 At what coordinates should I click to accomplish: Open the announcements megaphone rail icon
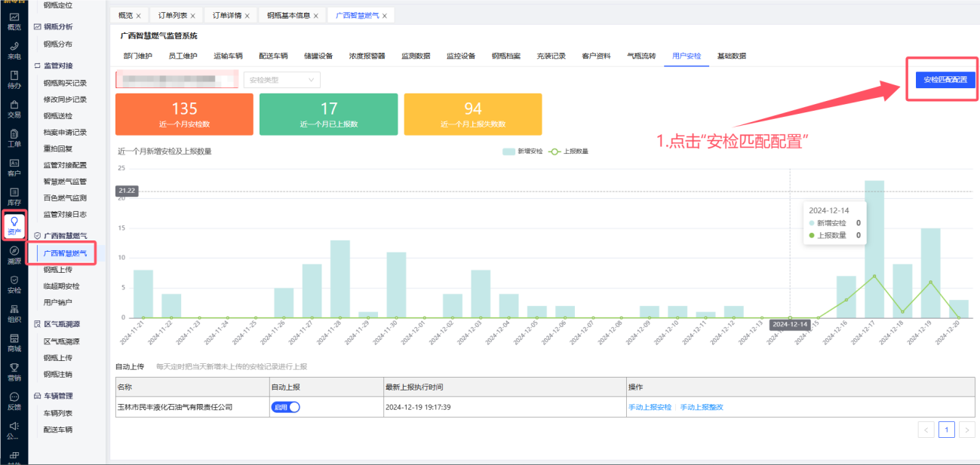[x=14, y=430]
